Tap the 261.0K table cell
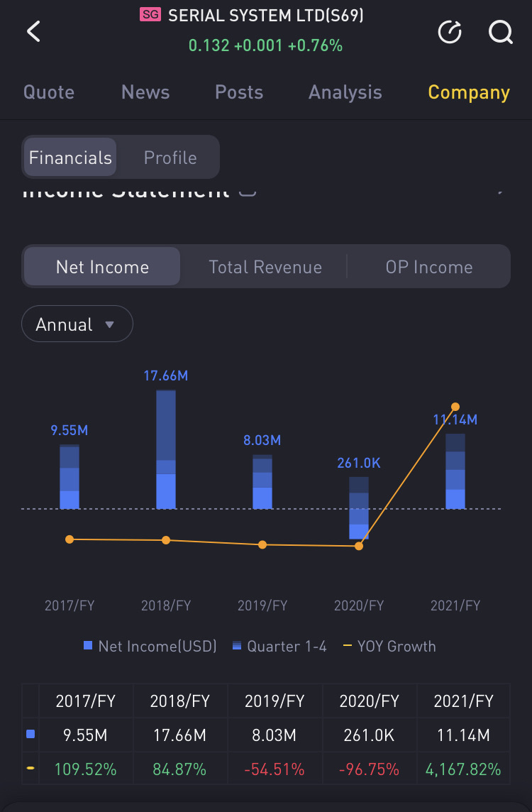The height and width of the screenshot is (812, 532). click(370, 735)
